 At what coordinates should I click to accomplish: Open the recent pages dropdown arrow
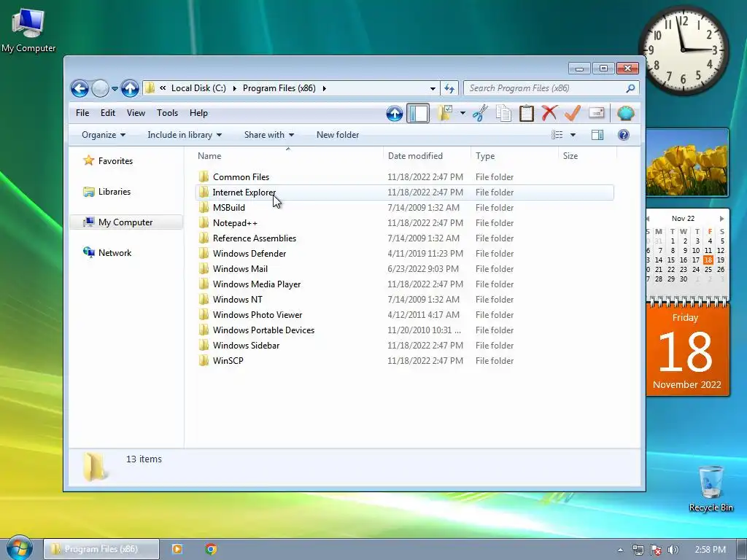coord(115,88)
